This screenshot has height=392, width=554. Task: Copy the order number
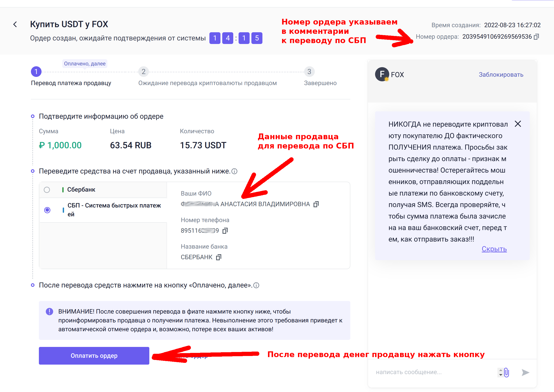[x=536, y=37]
